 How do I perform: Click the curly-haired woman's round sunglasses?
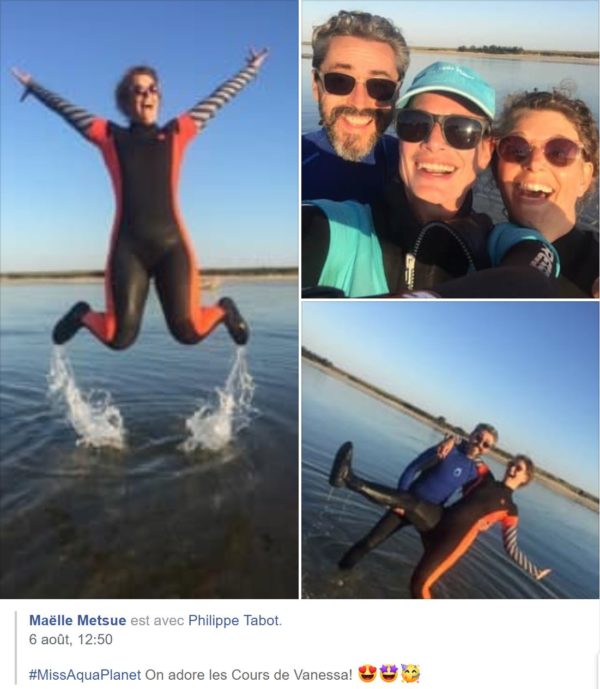(542, 151)
